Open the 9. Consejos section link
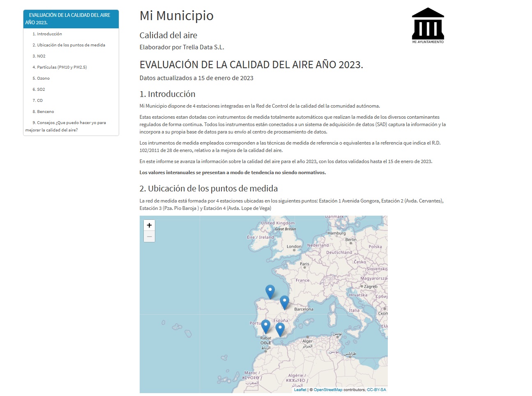This screenshot has width=532, height=396. [69, 123]
